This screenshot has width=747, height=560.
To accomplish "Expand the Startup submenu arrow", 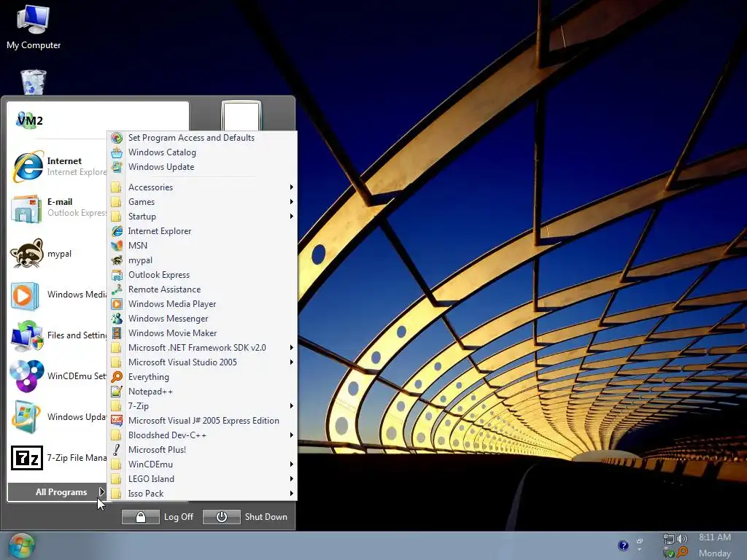I will click(x=292, y=216).
